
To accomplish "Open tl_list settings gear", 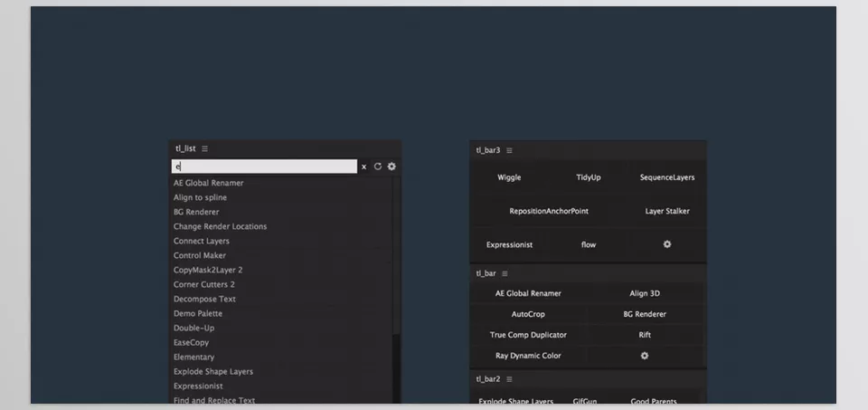I will [x=392, y=167].
